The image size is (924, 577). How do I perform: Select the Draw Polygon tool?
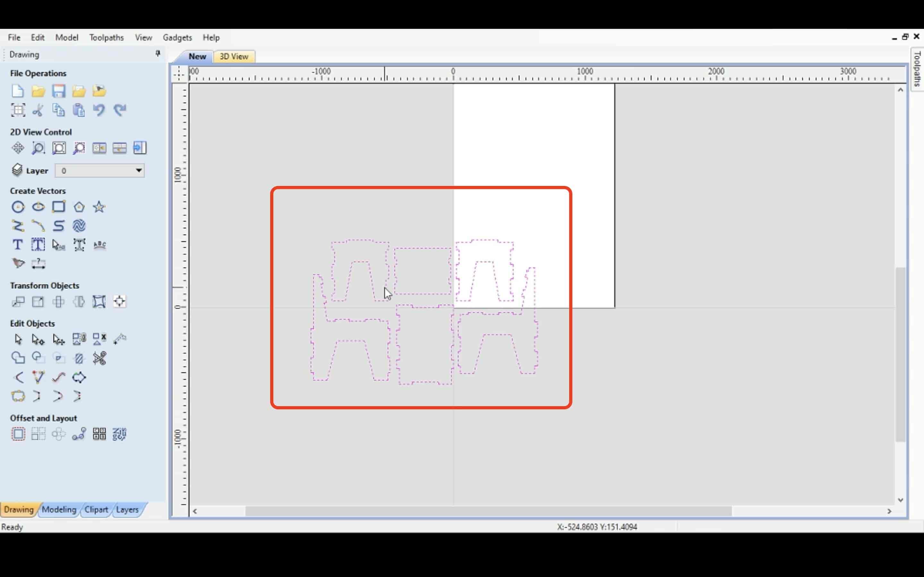point(79,207)
